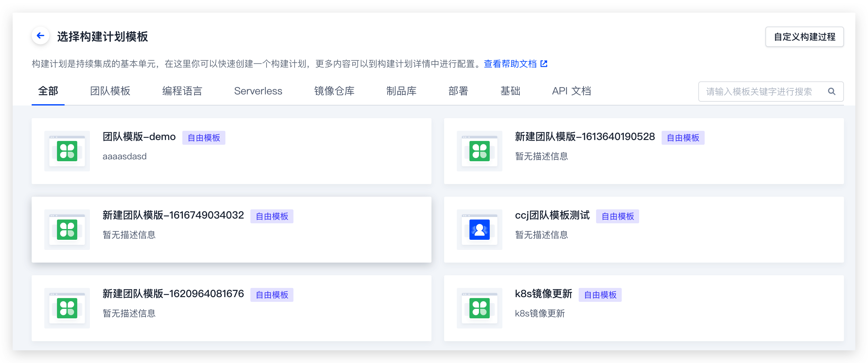Click the 自由模板 tag on k8s镜像更新
Screen dimensions: 868x363
[x=600, y=295]
